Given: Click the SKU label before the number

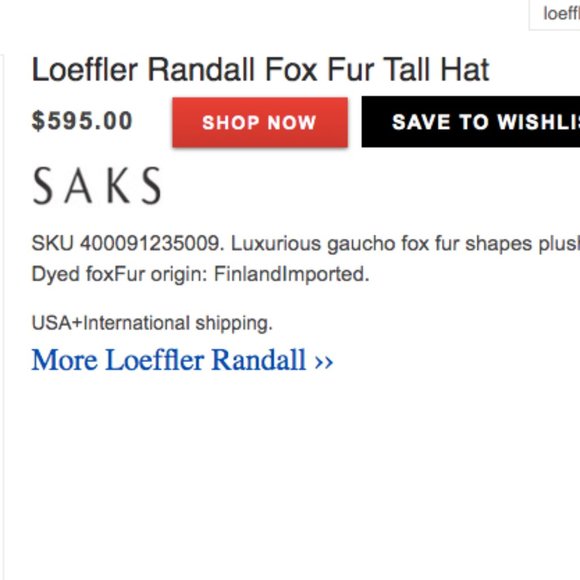Looking at the screenshot, I should (53, 244).
